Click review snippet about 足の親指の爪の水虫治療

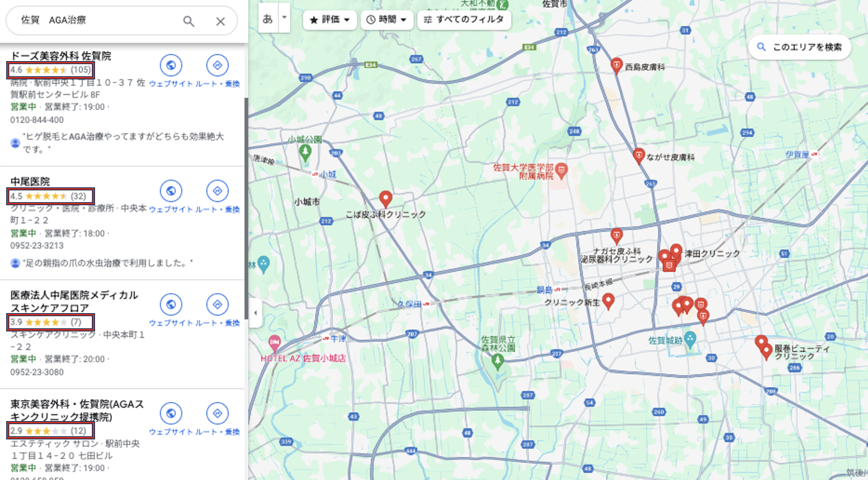pos(107,263)
